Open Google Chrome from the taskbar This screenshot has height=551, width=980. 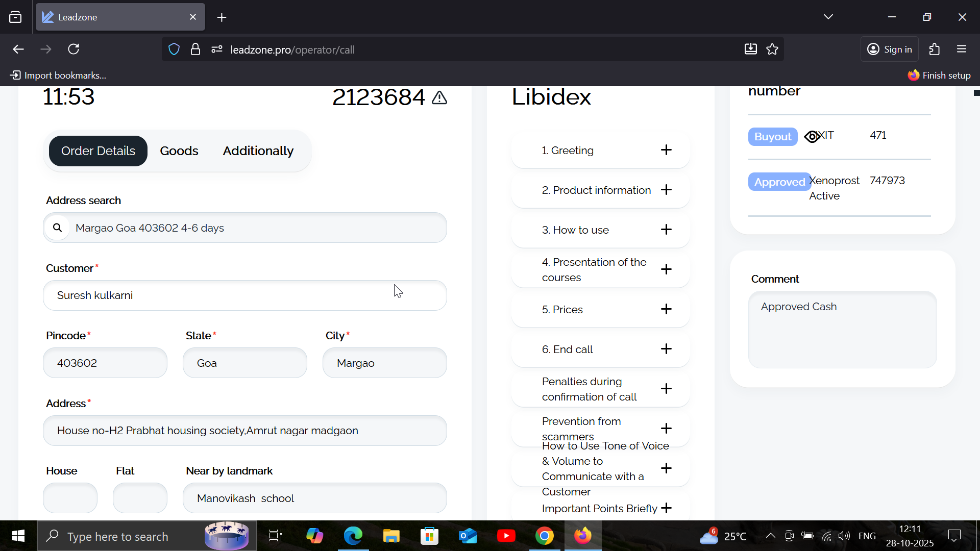(x=545, y=536)
